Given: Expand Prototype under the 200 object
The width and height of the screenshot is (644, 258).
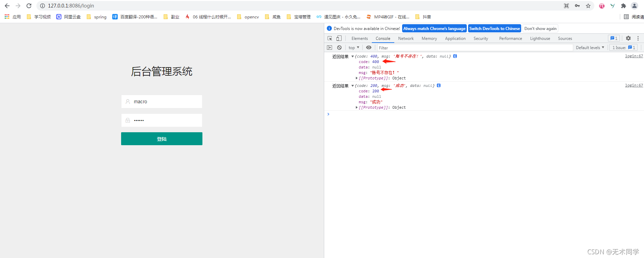Looking at the screenshot, I should pos(357,107).
